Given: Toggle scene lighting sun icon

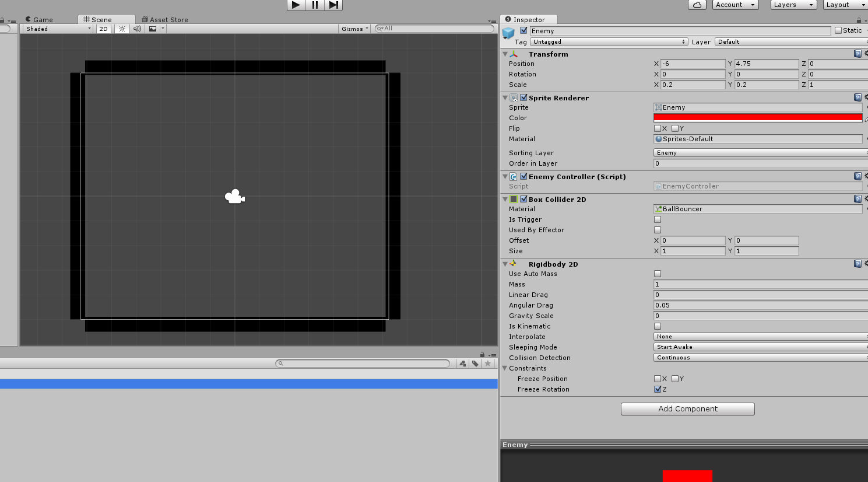Looking at the screenshot, I should pyautogui.click(x=122, y=29).
